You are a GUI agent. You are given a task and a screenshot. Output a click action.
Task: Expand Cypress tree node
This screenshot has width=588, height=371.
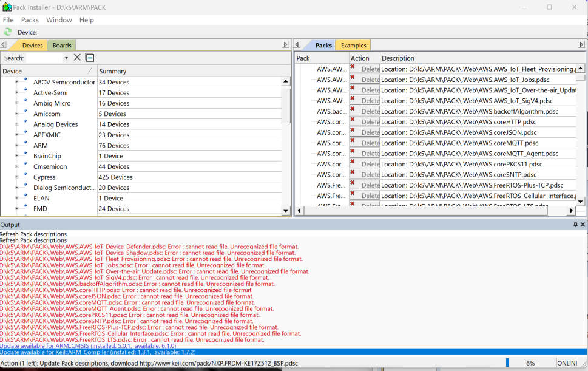point(16,177)
